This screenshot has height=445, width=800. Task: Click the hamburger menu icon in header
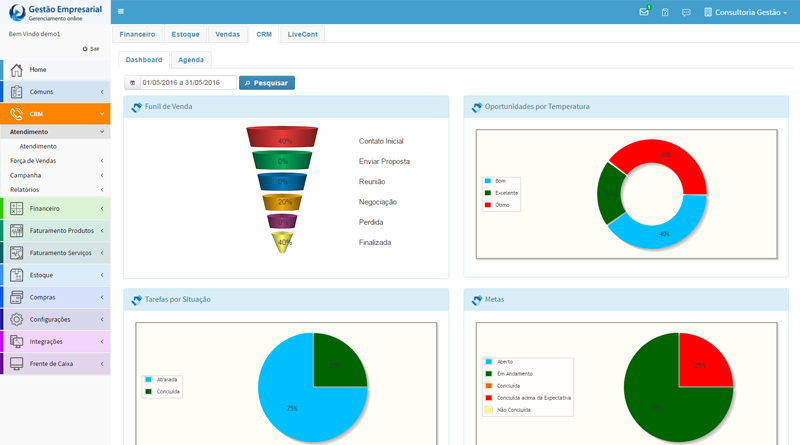tap(121, 12)
